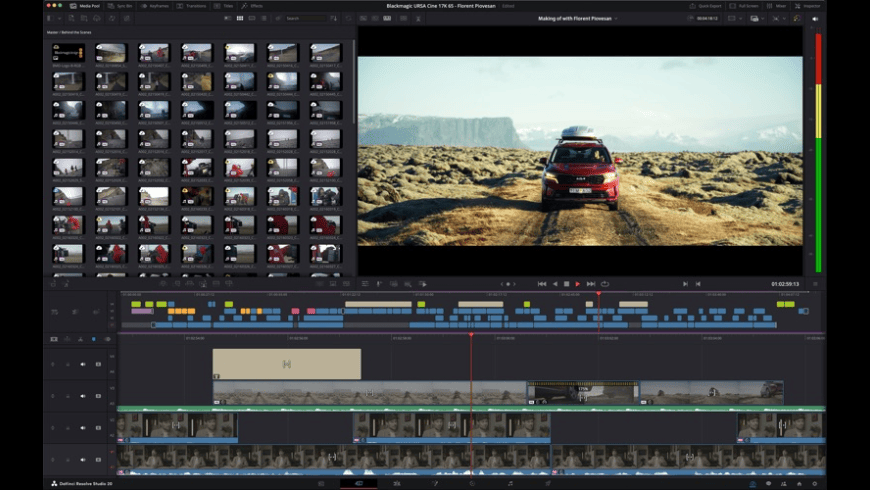Stop playback
Screen dimensions: 870x490
(x=566, y=284)
